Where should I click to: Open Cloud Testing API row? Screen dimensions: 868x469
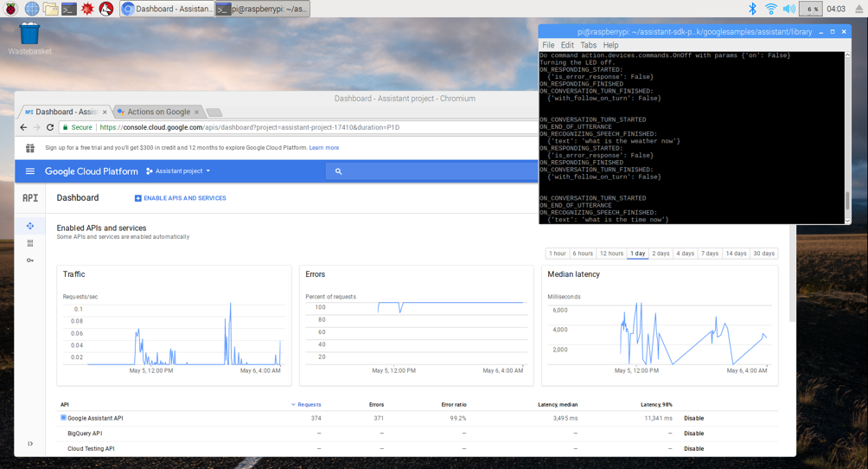91,448
